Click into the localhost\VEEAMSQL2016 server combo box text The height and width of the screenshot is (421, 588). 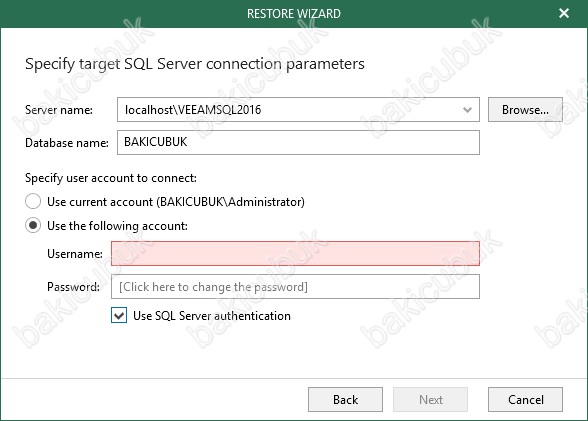click(x=193, y=110)
